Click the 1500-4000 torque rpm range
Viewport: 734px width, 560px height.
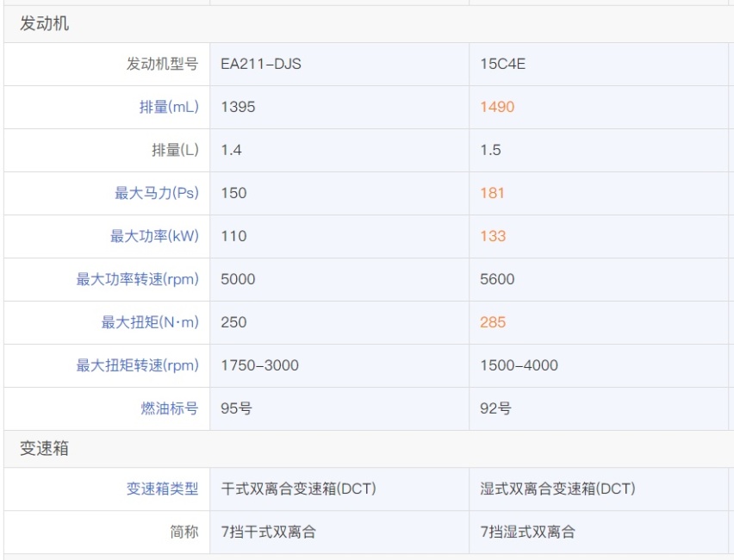(519, 365)
